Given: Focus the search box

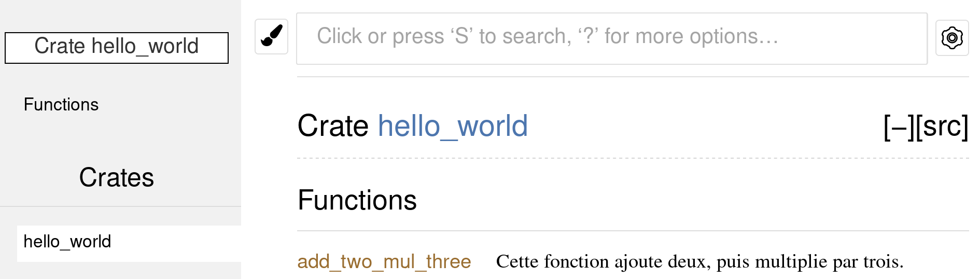Looking at the screenshot, I should click(x=612, y=39).
